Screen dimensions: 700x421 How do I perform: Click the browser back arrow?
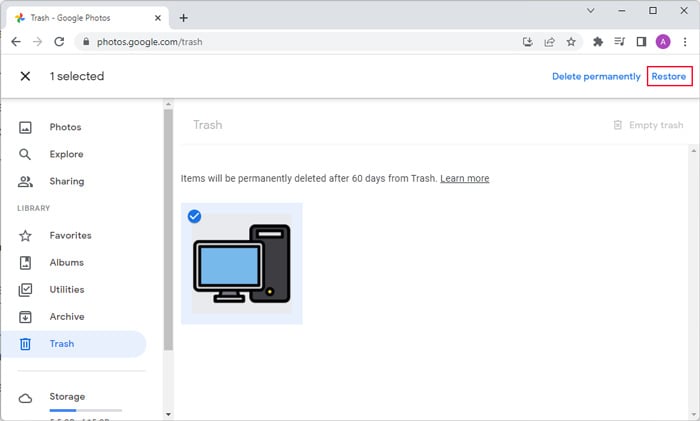coord(16,42)
